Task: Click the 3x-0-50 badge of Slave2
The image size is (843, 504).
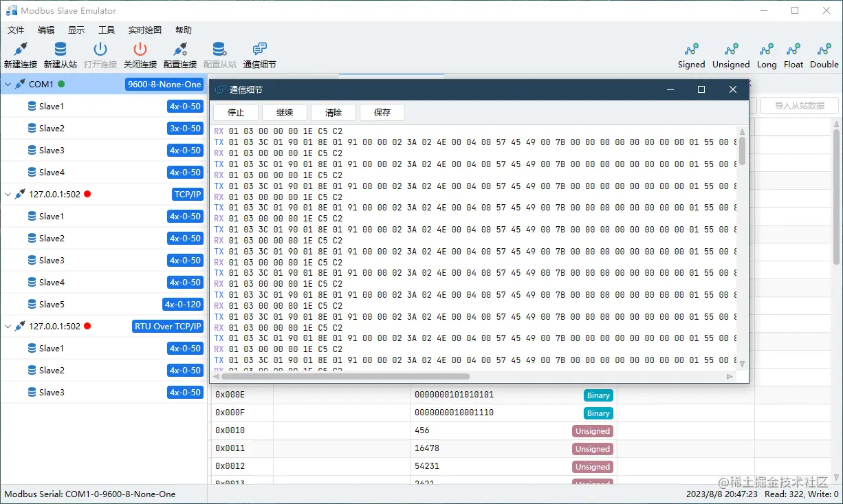Action: pyautogui.click(x=186, y=128)
